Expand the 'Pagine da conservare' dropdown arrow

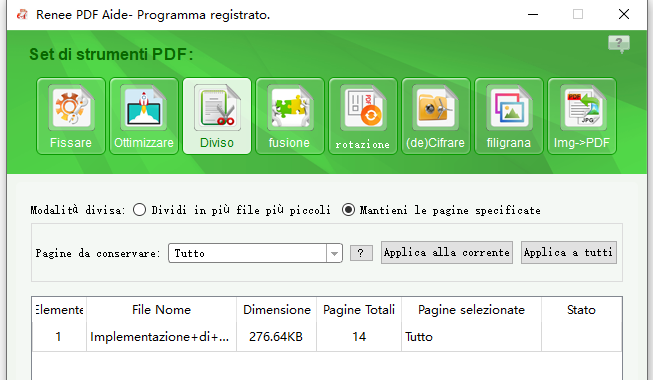[x=334, y=253]
